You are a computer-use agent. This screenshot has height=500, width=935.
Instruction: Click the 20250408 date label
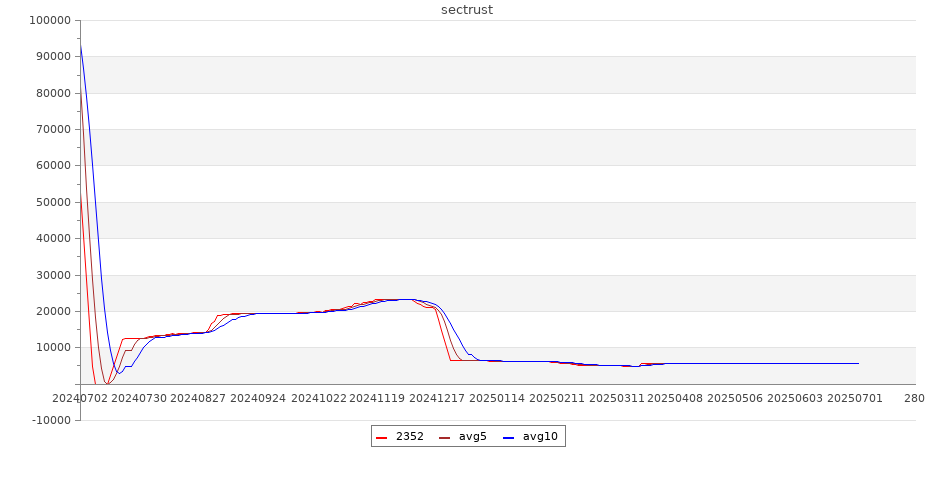[x=675, y=398]
